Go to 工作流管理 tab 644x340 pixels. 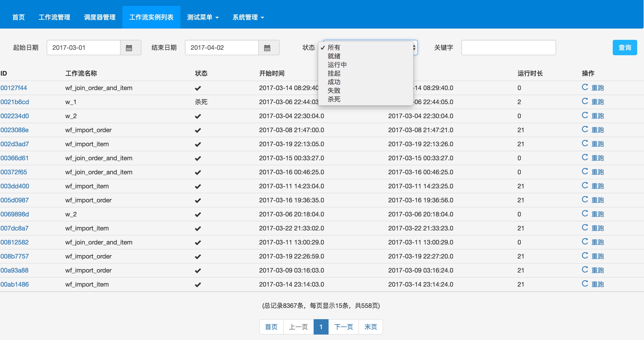click(x=54, y=17)
